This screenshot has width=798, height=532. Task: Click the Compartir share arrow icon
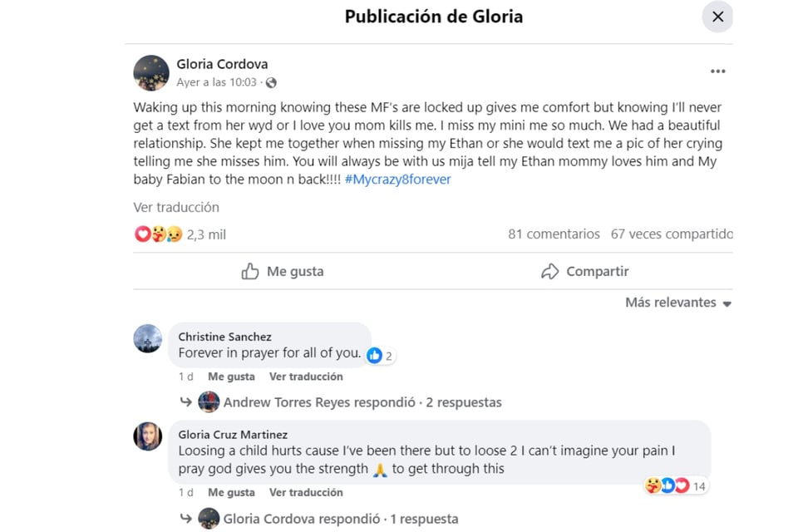pos(549,271)
